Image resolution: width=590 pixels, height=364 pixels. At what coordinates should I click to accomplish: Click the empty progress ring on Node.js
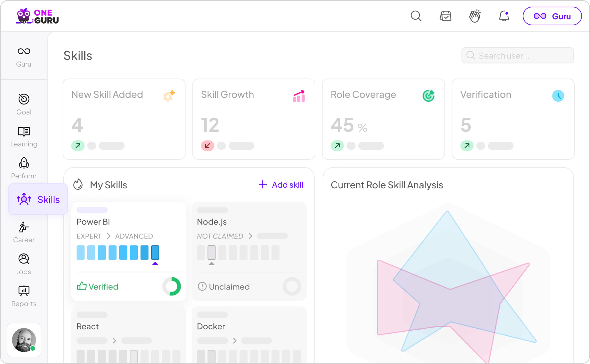292,286
